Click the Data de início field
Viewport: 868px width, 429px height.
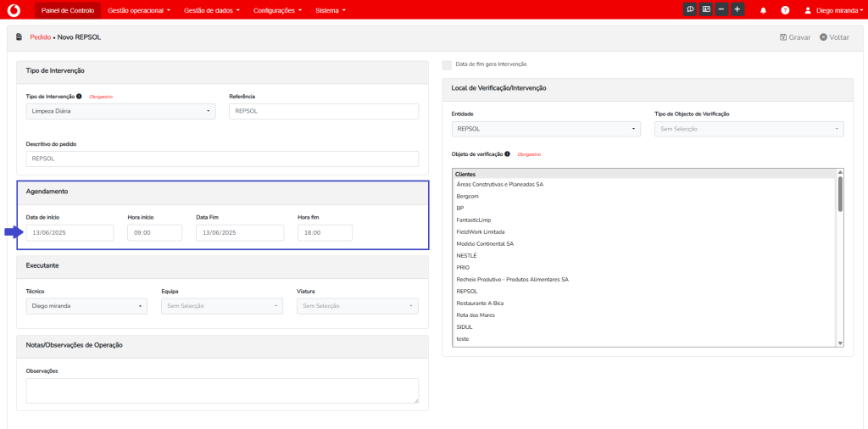point(70,233)
